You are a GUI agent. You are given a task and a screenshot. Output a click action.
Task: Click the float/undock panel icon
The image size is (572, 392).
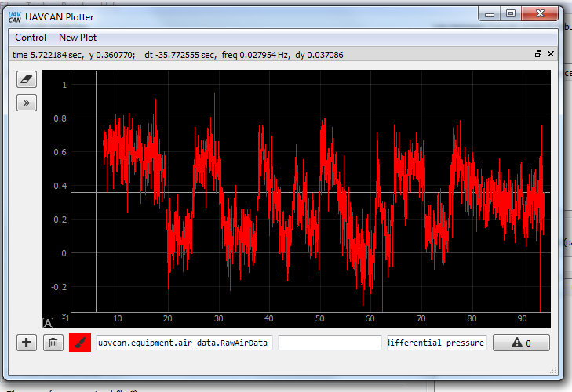click(x=538, y=54)
